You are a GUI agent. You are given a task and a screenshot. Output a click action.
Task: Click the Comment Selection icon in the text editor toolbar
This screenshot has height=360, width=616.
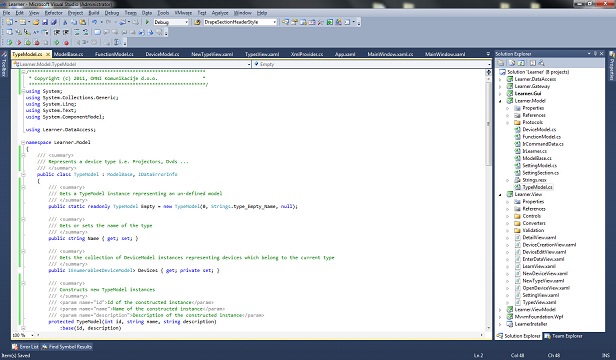tap(77, 32)
